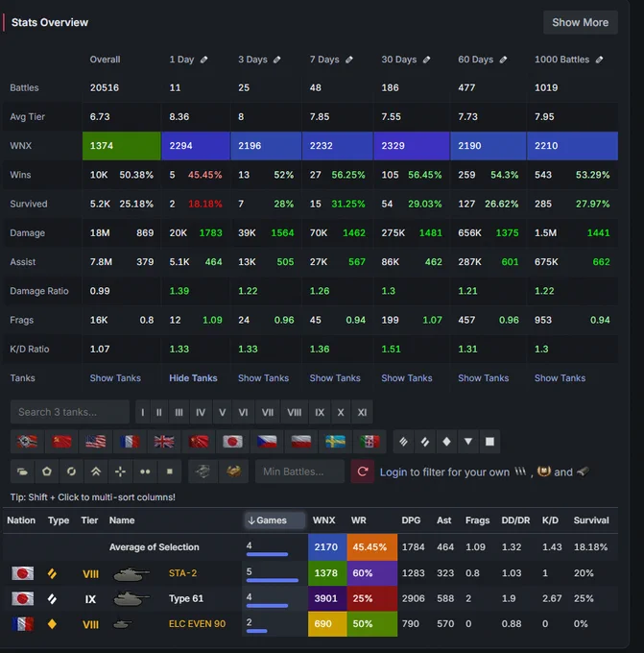Click the yellow ELC EVEN 90 WNX 690 cell
644x653 pixels.
(327, 624)
